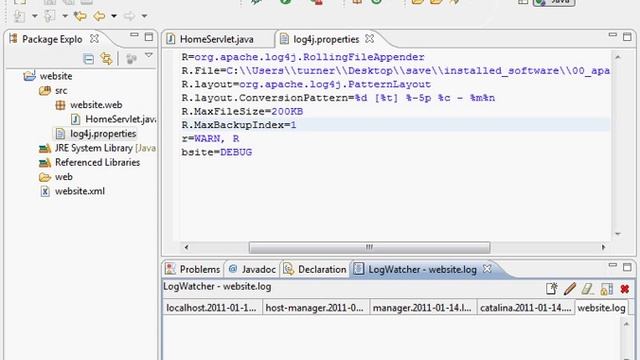This screenshot has width=640, height=360.
Task: Select the log4j.properties editor tab
Action: click(x=326, y=39)
